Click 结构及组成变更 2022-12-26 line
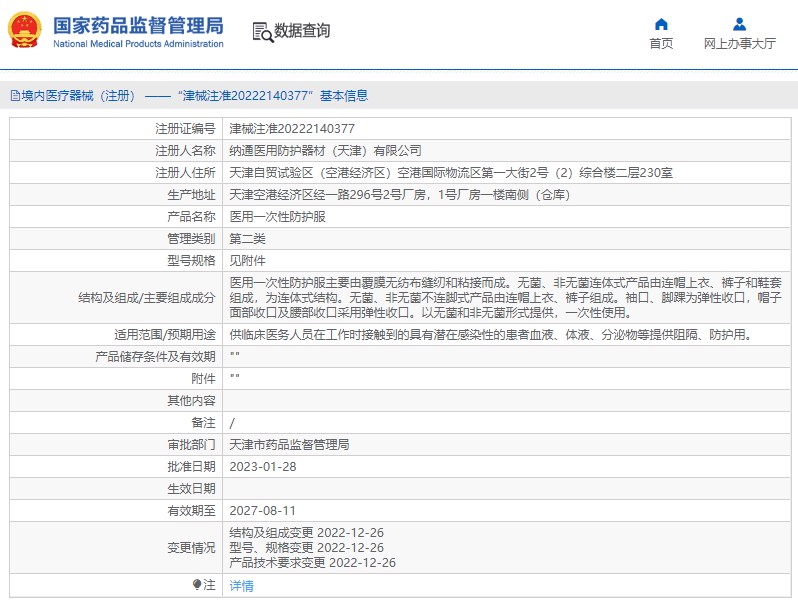This screenshot has height=603, width=798. tap(306, 533)
